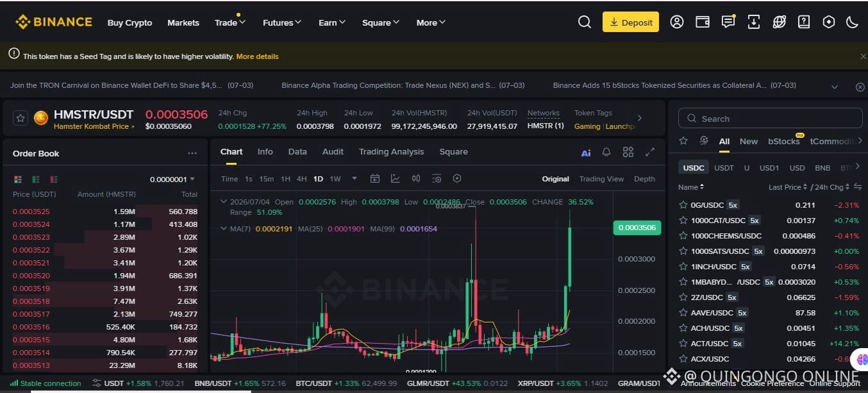Change candlestick chart style icon
The height and width of the screenshot is (393, 868).
coord(416,179)
